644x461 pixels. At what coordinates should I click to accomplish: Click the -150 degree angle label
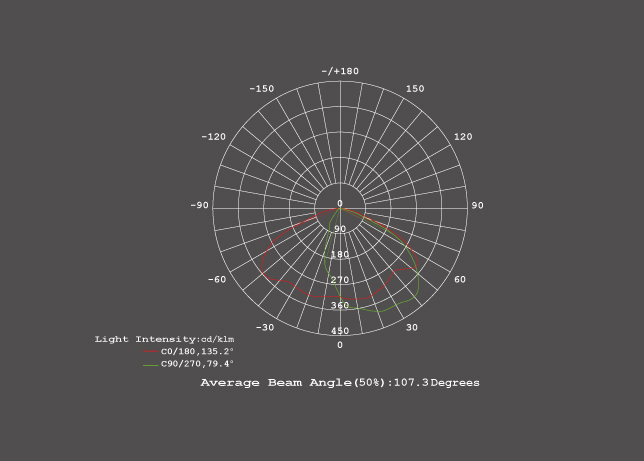pyautogui.click(x=261, y=89)
